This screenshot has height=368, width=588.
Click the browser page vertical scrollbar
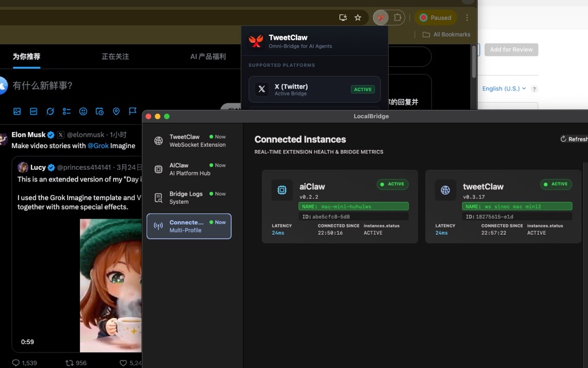(x=473, y=61)
